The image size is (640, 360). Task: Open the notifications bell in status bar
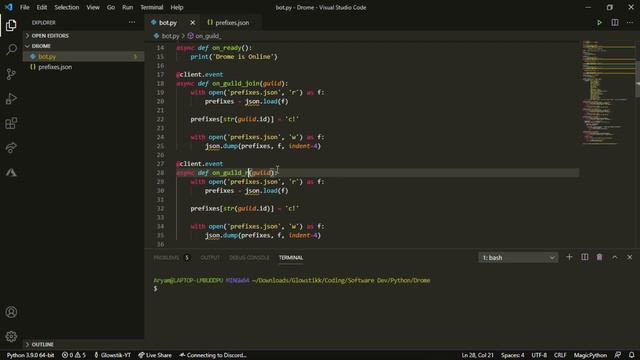[631, 355]
